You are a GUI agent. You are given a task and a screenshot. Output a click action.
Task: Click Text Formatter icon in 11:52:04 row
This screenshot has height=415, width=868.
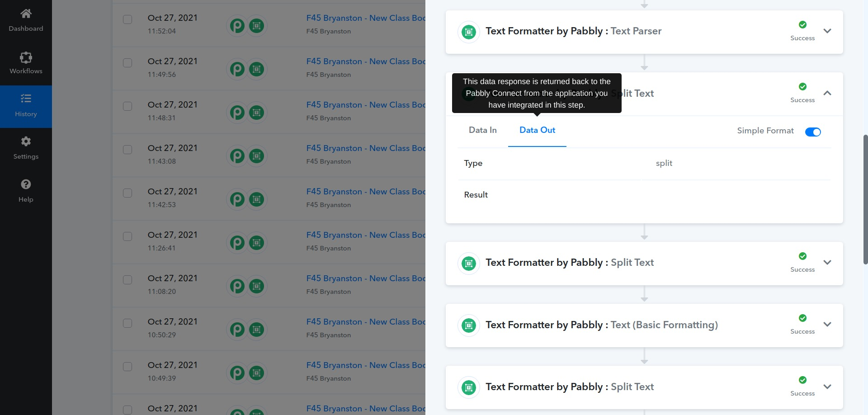[x=257, y=26]
